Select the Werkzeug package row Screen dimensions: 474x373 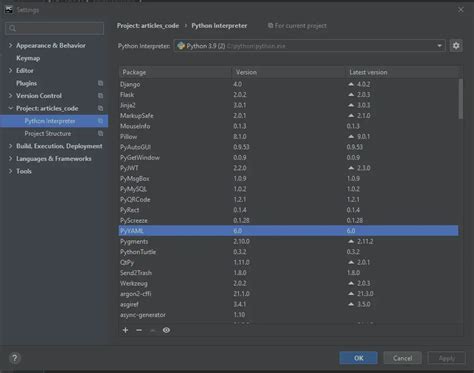[x=289, y=283]
